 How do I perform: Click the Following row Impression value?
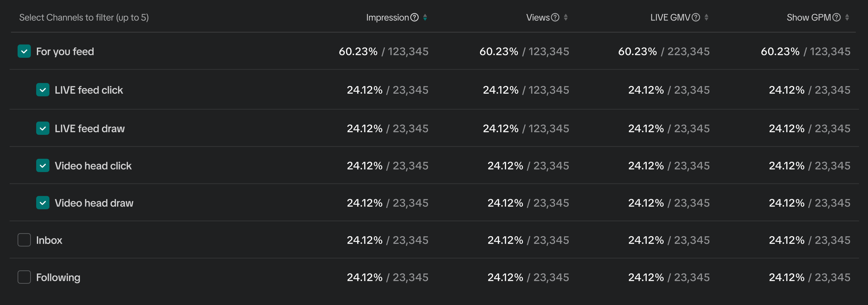(388, 277)
